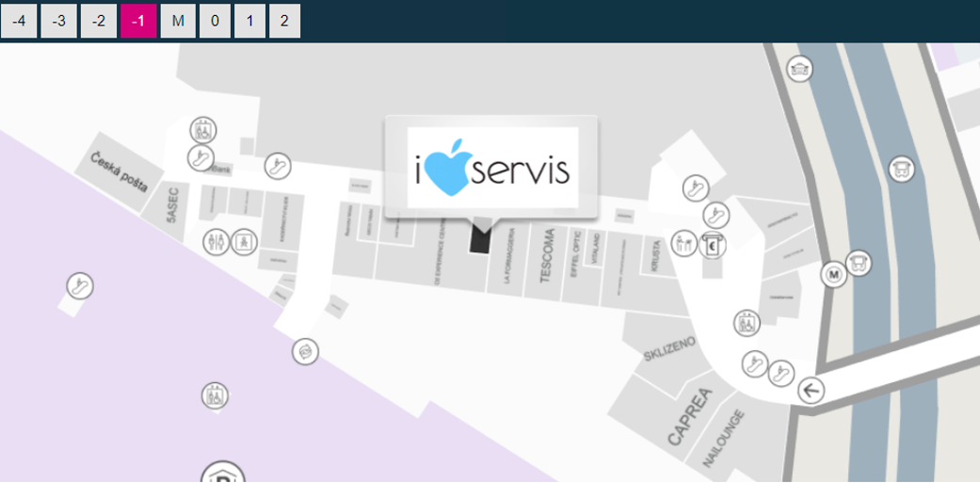
Task: Click the escalator icon above the info desk icon
Action: coord(696,188)
